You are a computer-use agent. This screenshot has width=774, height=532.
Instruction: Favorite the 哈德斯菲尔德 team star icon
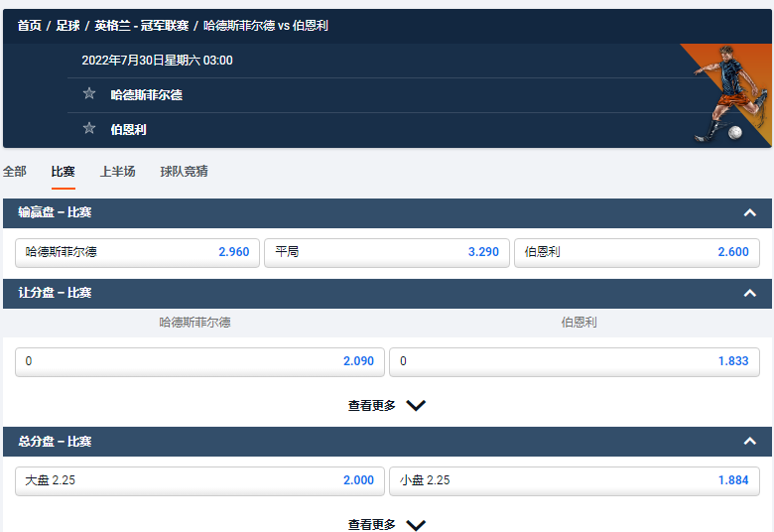pyautogui.click(x=89, y=94)
